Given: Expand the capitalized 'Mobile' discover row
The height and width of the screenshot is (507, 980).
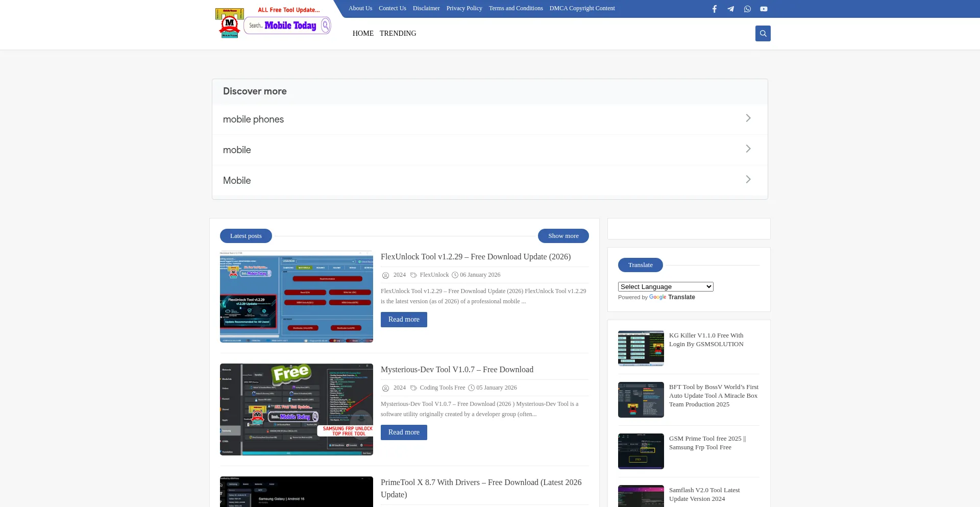Looking at the screenshot, I should tap(489, 180).
